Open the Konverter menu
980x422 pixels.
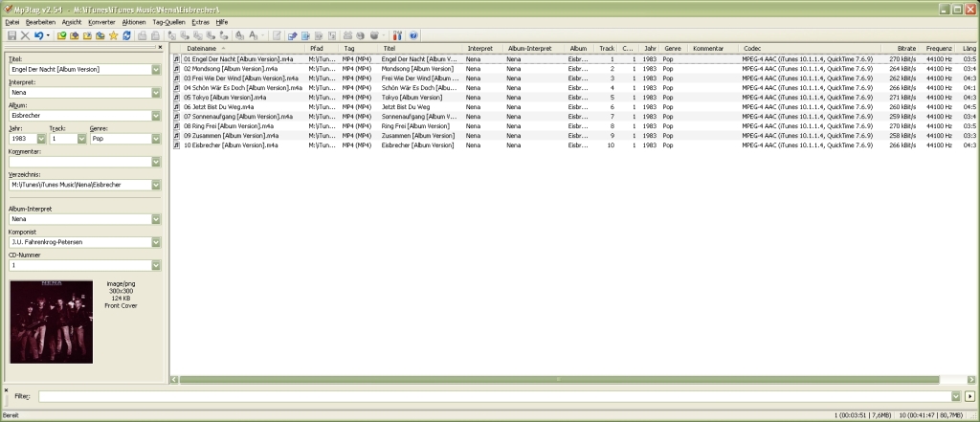[101, 21]
